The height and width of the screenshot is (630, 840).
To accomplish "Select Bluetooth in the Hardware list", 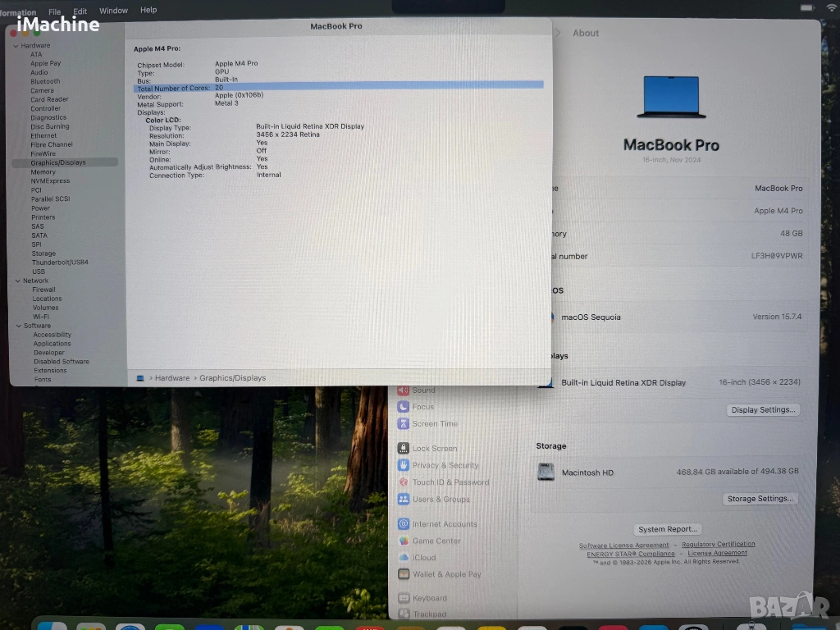I will [x=45, y=81].
